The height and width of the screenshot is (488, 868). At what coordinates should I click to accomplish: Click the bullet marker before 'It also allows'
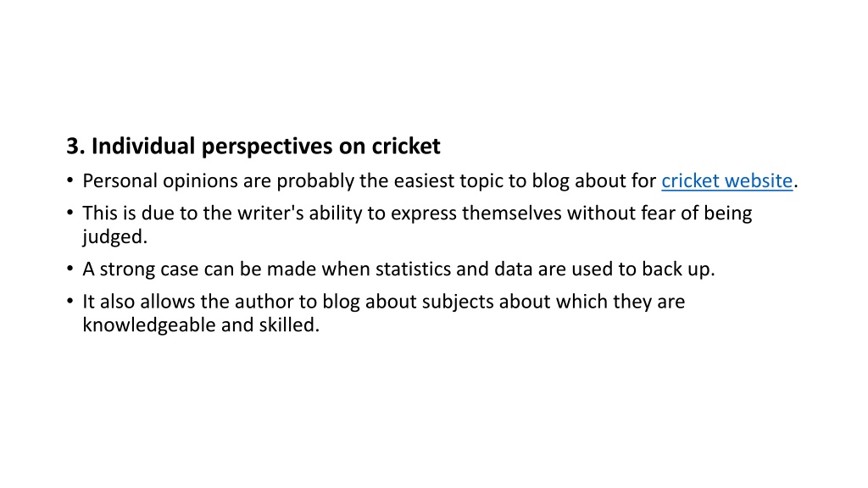(x=70, y=301)
